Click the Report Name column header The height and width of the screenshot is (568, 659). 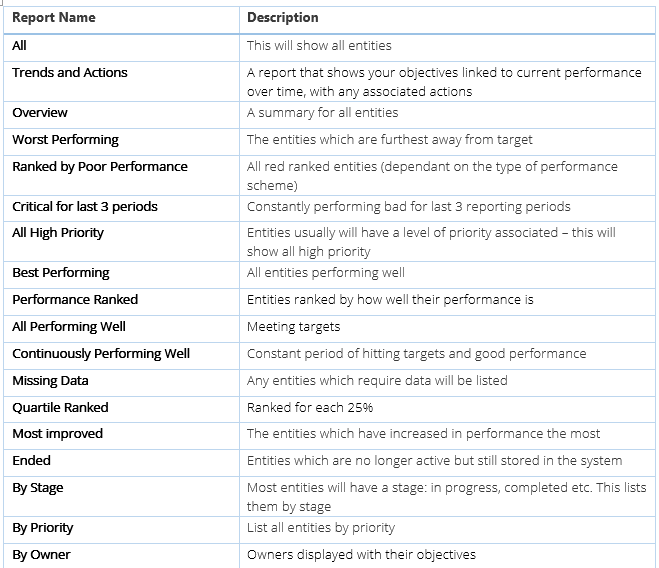(54, 18)
